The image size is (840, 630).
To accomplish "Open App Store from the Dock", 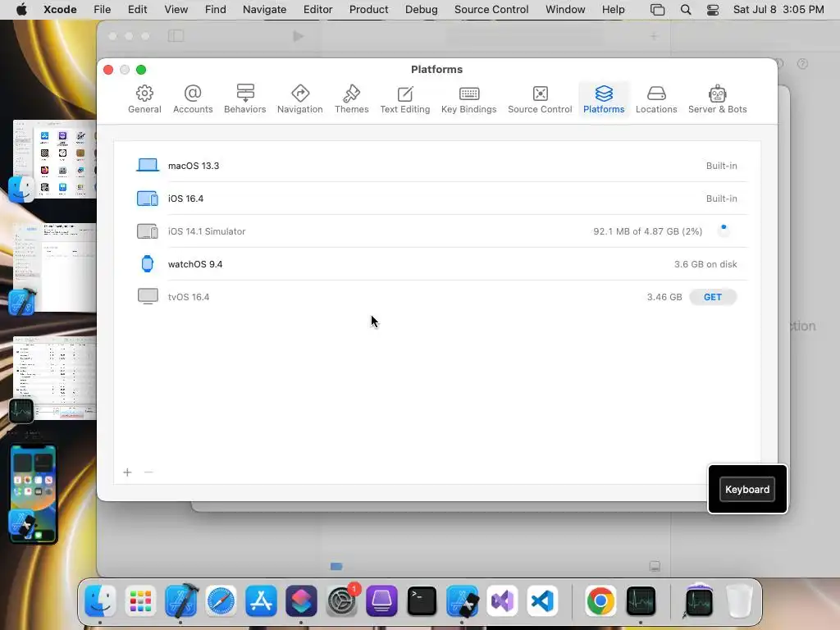I will coord(261,600).
